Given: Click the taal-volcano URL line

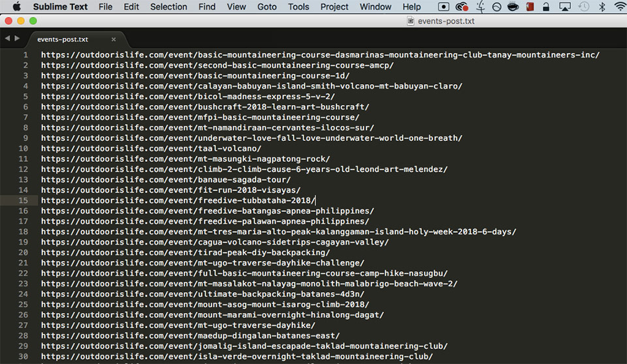Looking at the screenshot, I should (x=151, y=148).
